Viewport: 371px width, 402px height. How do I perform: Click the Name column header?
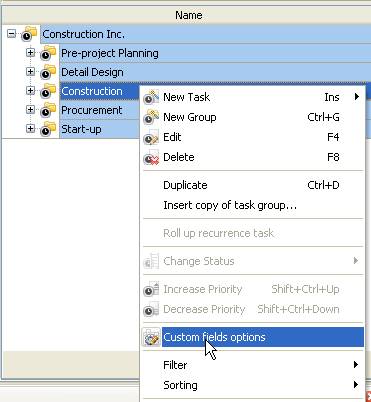[x=187, y=15]
